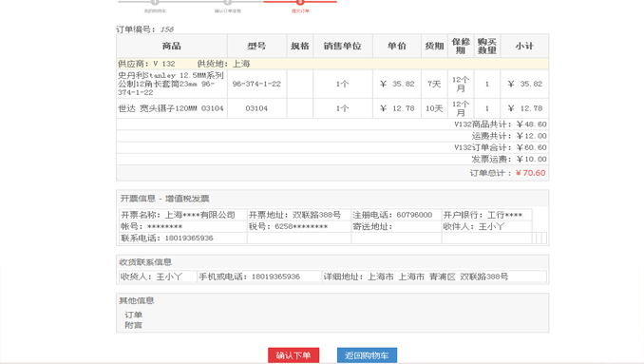The width and height of the screenshot is (644, 364).
Task: Click model number 03104 cell
Action: coord(256,108)
